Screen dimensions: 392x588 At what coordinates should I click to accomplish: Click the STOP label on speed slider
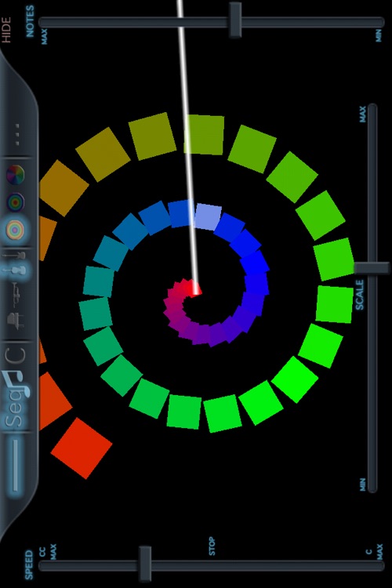click(x=212, y=546)
